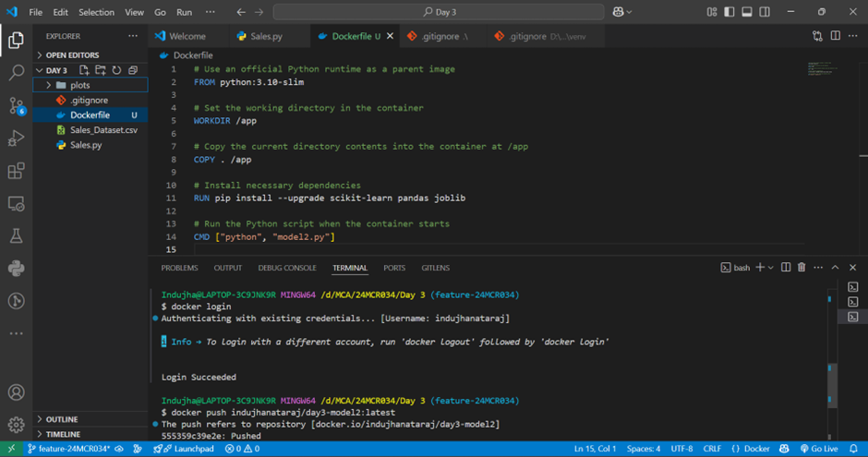Show additional activity bar views
Viewport: 868px width, 457px height.
16,333
